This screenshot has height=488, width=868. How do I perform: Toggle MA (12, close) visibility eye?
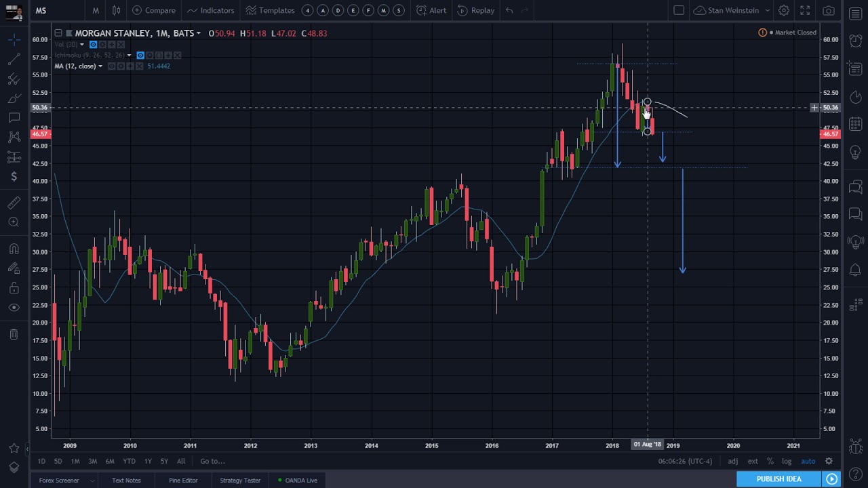[111, 66]
